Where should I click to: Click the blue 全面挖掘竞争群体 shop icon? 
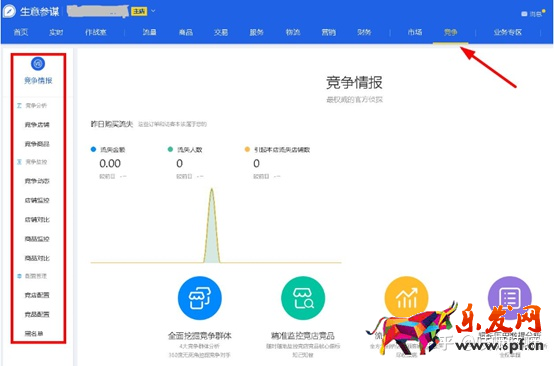pyautogui.click(x=200, y=298)
